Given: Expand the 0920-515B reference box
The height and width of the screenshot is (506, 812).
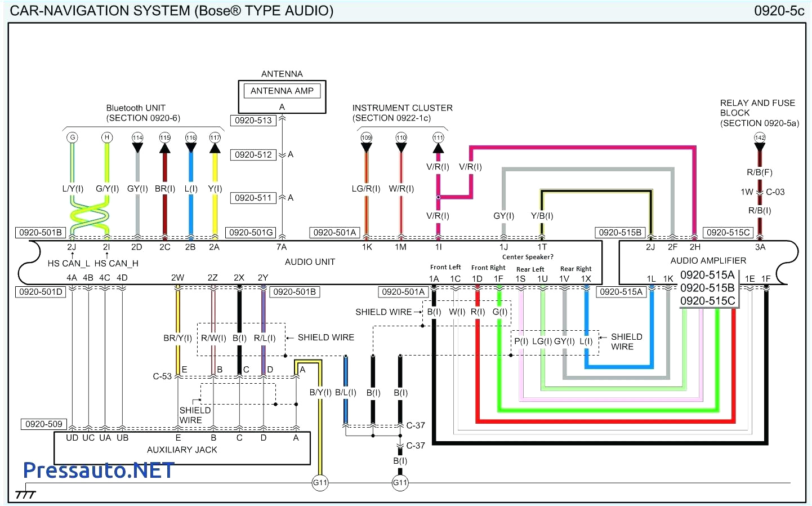Looking at the screenshot, I should coord(620,232).
